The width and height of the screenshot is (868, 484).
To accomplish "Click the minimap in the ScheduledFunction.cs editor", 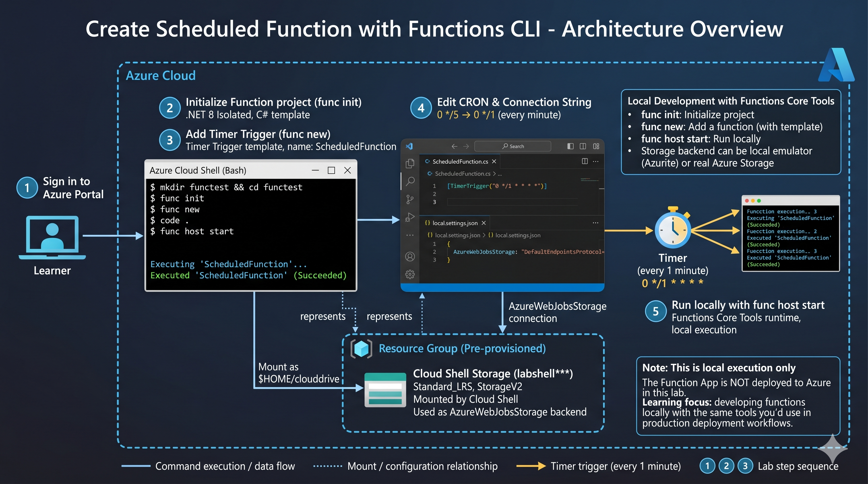I will point(589,179).
